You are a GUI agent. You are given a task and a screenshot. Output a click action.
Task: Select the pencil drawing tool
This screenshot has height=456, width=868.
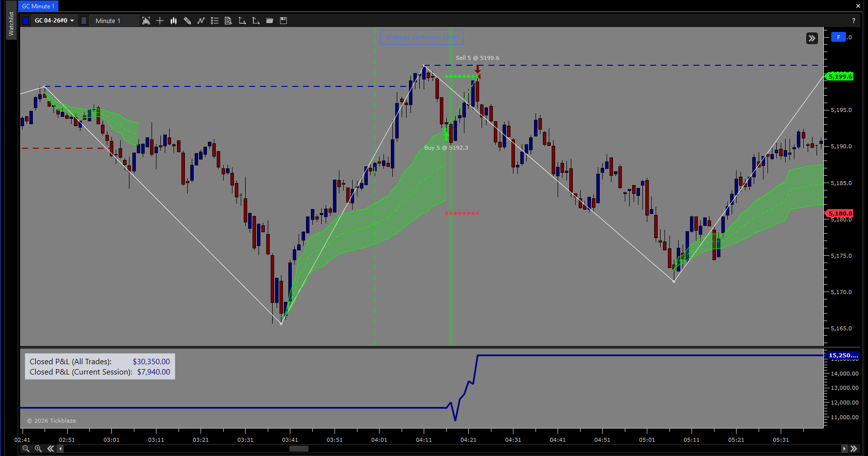[x=187, y=21]
